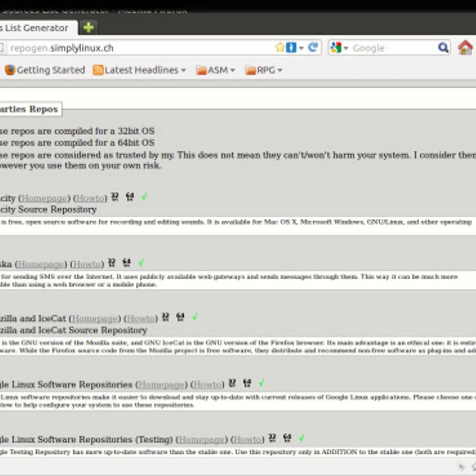The width and height of the screenshot is (476, 476).
Task: Open the dropdown arrow next to the blue info icon
Action: [301, 48]
